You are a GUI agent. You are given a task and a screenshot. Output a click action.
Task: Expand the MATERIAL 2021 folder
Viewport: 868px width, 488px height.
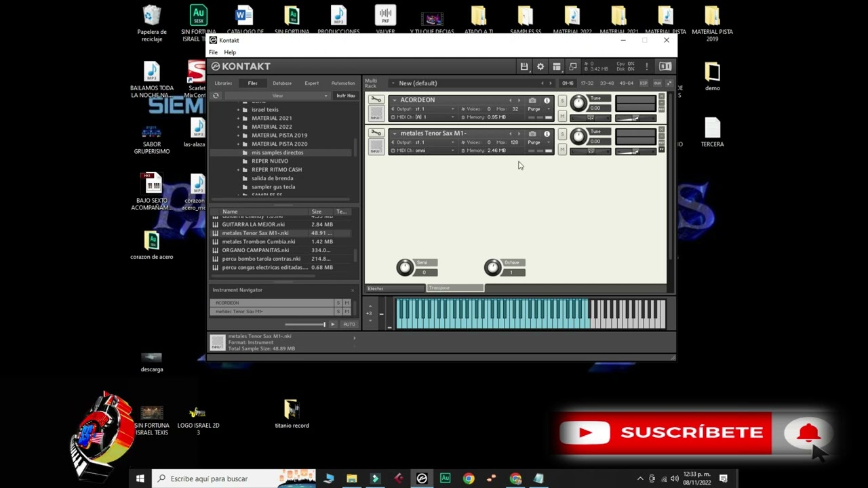tap(238, 118)
